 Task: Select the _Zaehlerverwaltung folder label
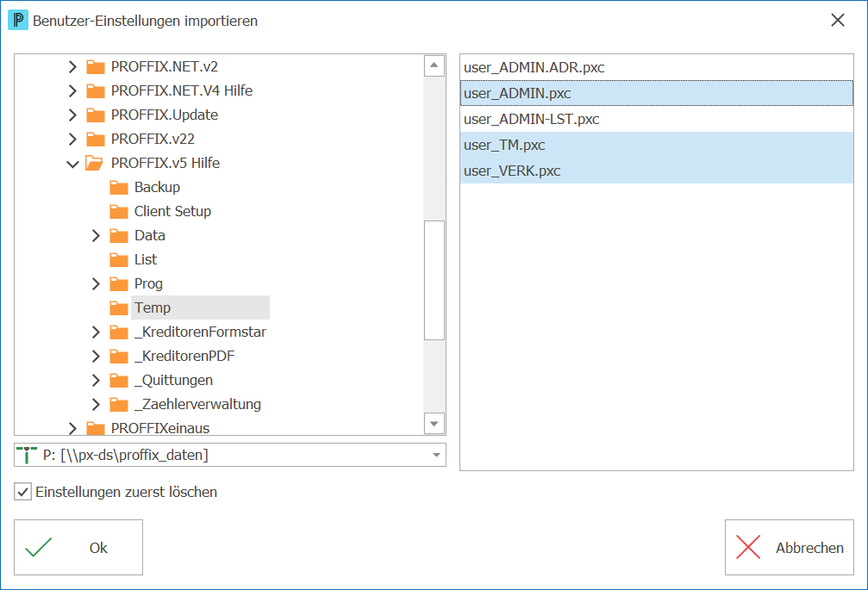click(197, 404)
